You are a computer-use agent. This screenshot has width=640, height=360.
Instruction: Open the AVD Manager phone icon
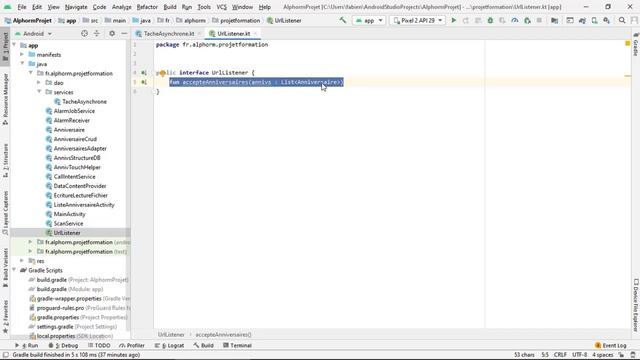(595, 20)
